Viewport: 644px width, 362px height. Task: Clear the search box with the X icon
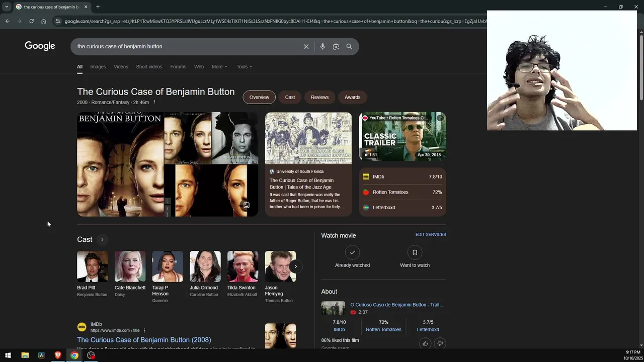tap(306, 47)
